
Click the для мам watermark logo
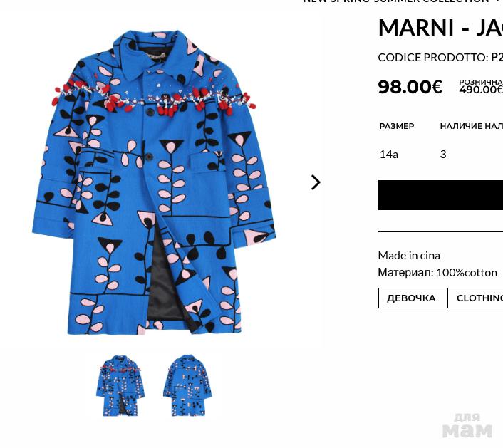467,425
